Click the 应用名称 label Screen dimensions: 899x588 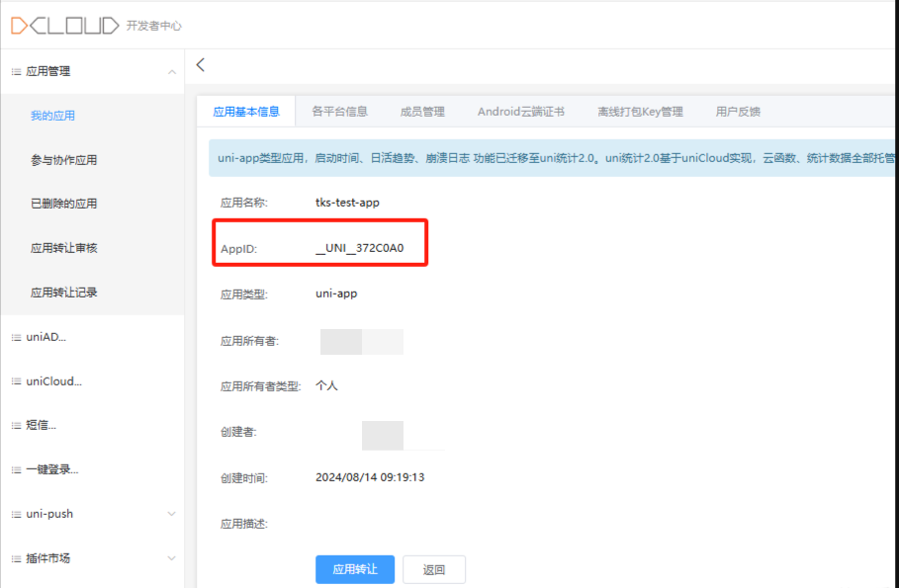click(244, 203)
